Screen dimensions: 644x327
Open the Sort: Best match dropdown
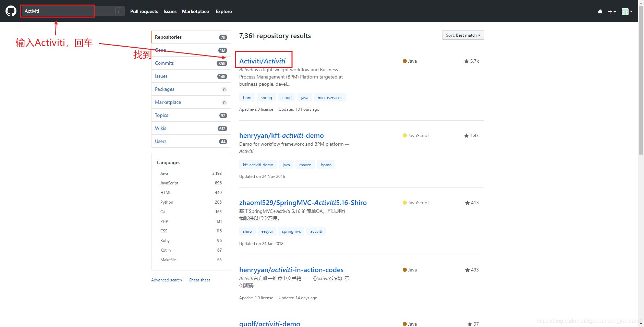[x=463, y=35]
